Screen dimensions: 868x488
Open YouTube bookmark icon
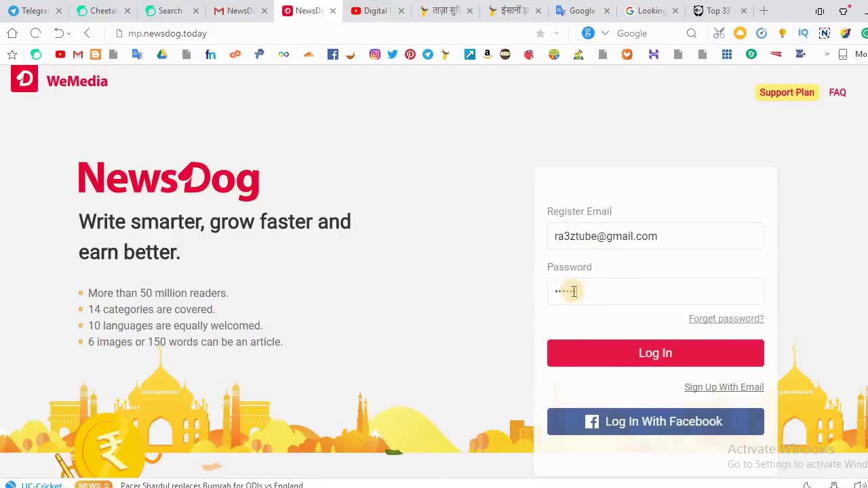(x=60, y=54)
